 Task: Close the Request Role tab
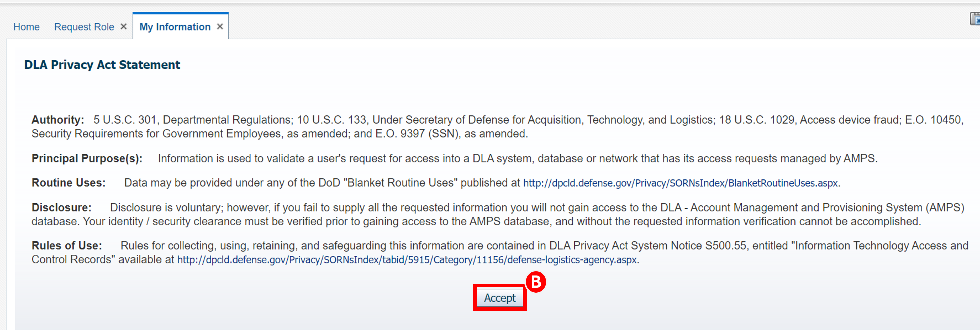coord(124,26)
